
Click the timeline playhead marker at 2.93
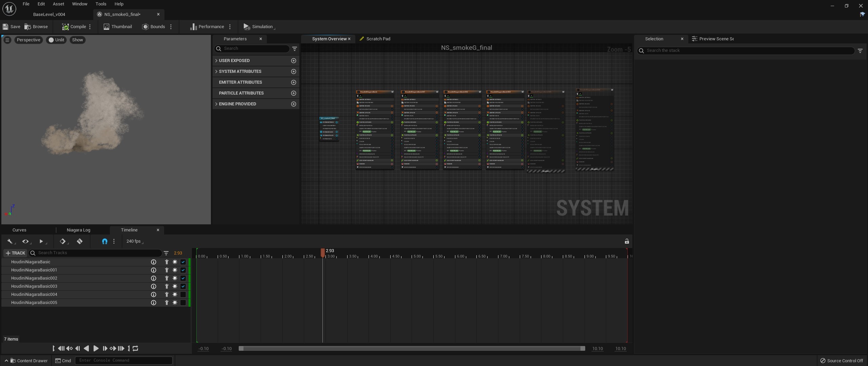point(323,252)
